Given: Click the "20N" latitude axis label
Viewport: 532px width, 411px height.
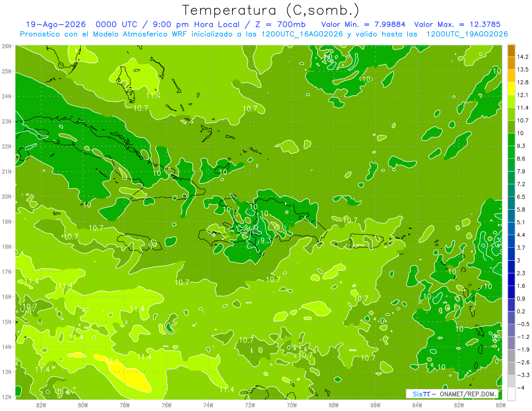Looking at the screenshot, I should 7,196.
